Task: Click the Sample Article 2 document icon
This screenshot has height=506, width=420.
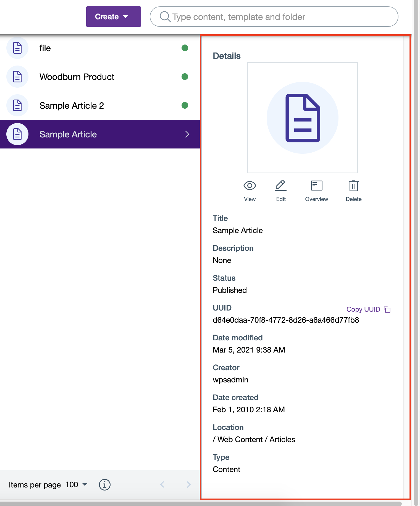Action: 17,105
